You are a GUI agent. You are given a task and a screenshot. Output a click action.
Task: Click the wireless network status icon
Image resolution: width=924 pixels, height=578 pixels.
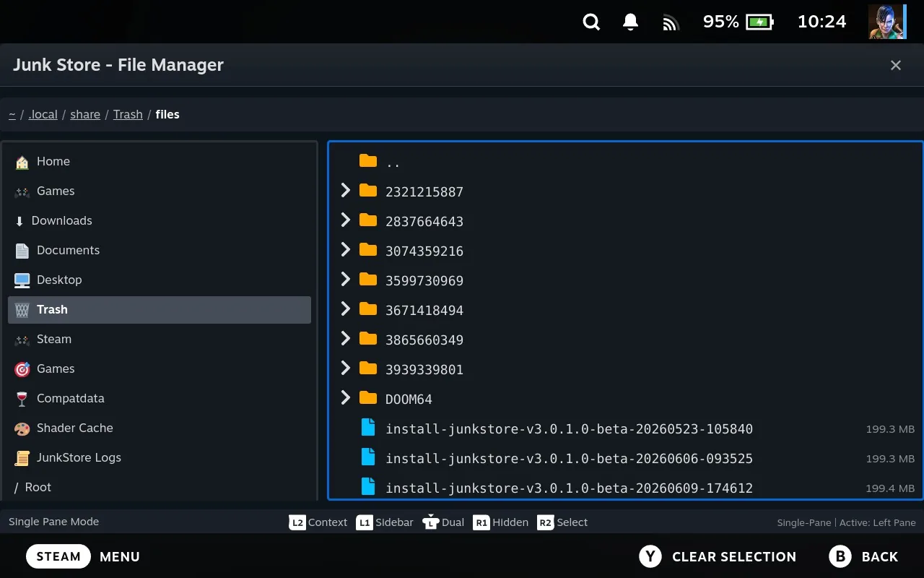point(671,24)
